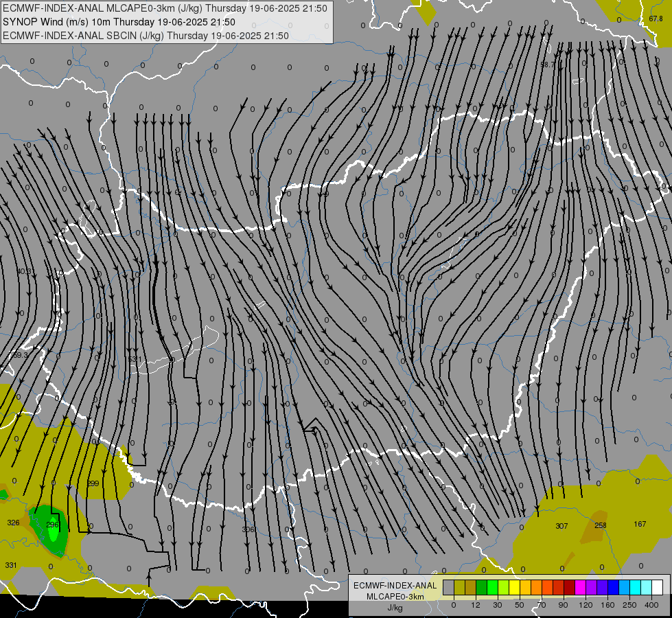672x618 pixels.
Task: Select the pure blue legend color box
Action: [x=613, y=587]
